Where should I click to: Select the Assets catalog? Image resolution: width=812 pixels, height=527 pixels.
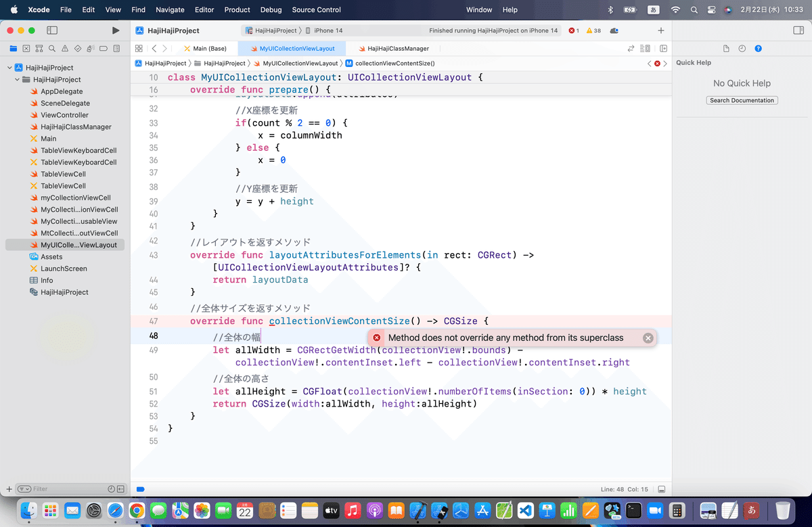click(x=51, y=257)
